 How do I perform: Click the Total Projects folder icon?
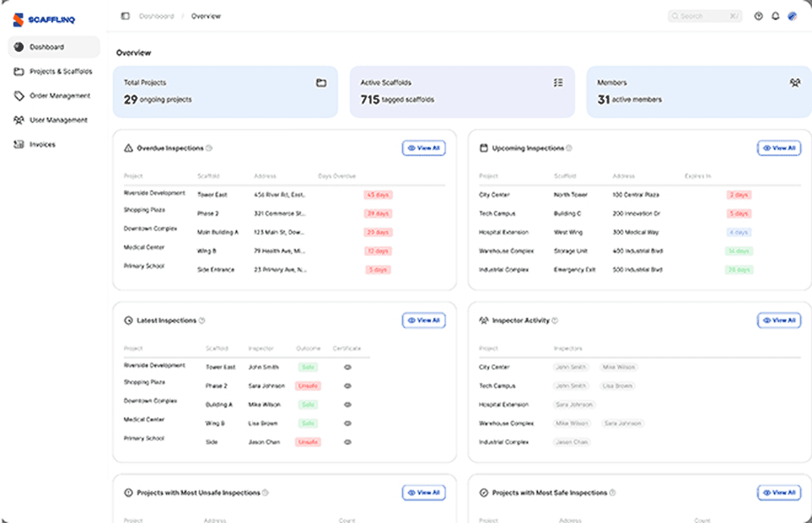click(x=321, y=83)
